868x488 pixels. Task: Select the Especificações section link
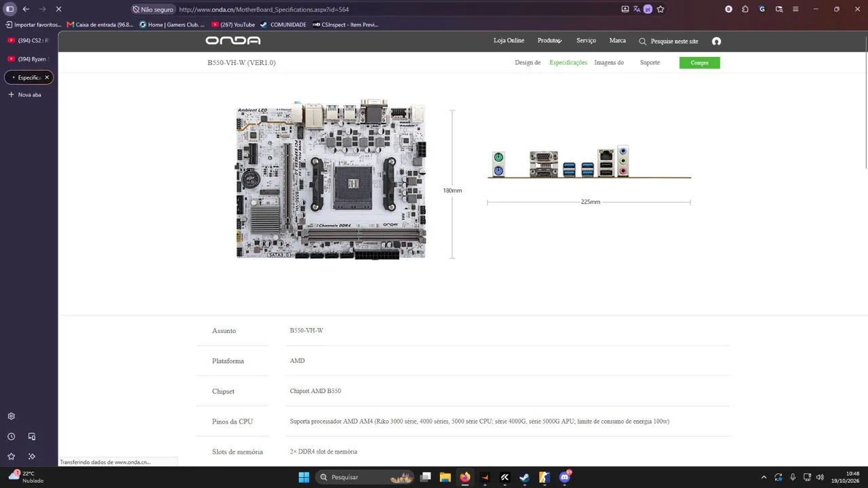point(568,62)
